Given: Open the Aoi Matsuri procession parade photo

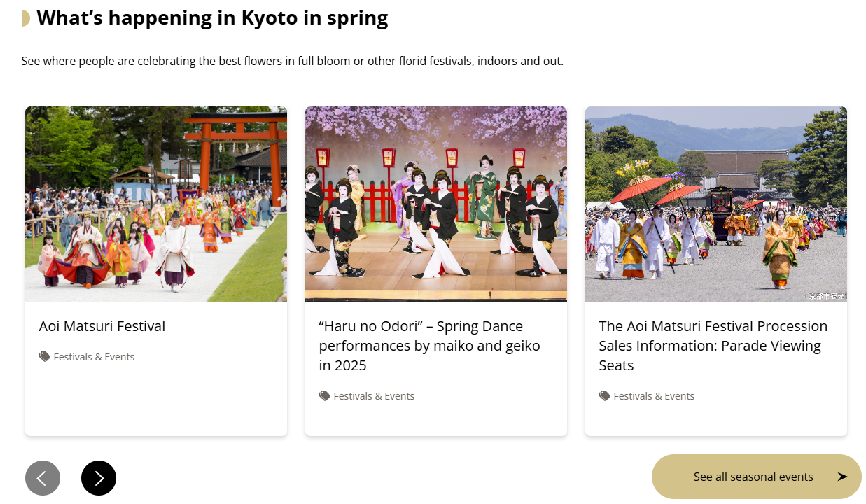Looking at the screenshot, I should click(716, 204).
